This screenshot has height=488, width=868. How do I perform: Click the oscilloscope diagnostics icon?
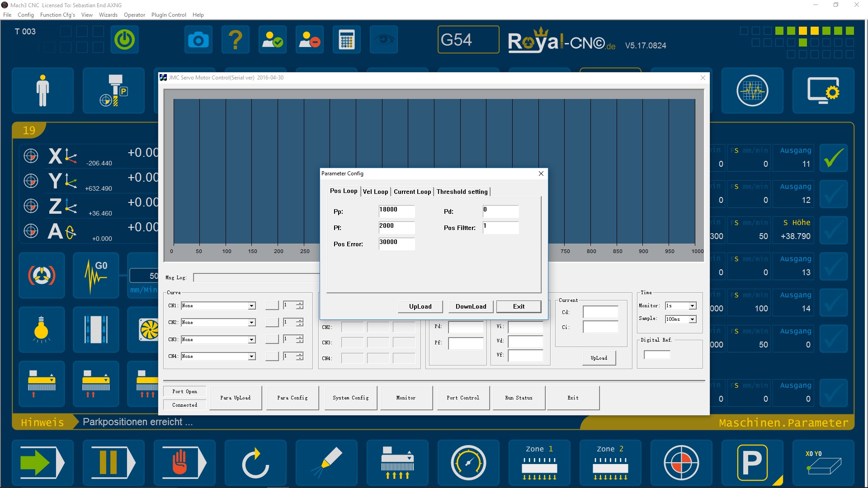752,91
